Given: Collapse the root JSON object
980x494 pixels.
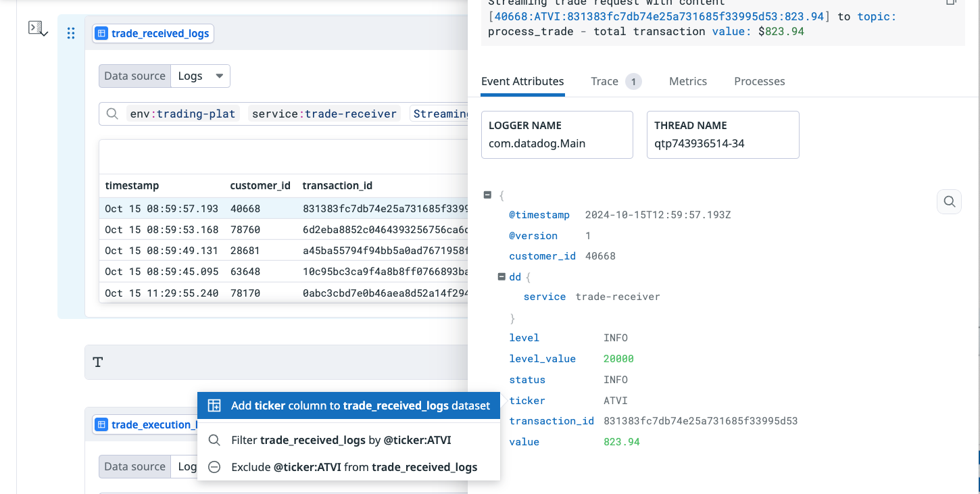Looking at the screenshot, I should [x=487, y=195].
